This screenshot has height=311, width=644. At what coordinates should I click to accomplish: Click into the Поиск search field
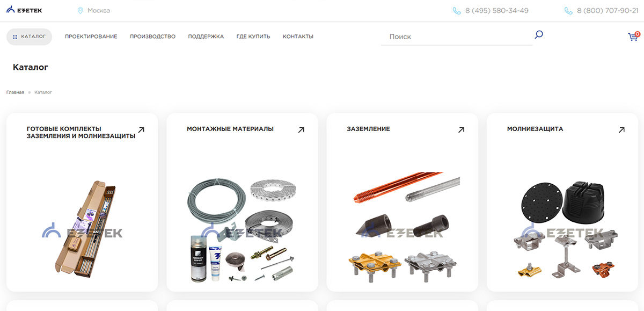(457, 37)
